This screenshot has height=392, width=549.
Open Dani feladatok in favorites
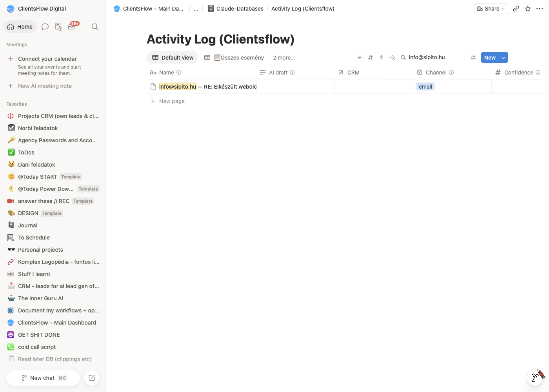point(53,165)
